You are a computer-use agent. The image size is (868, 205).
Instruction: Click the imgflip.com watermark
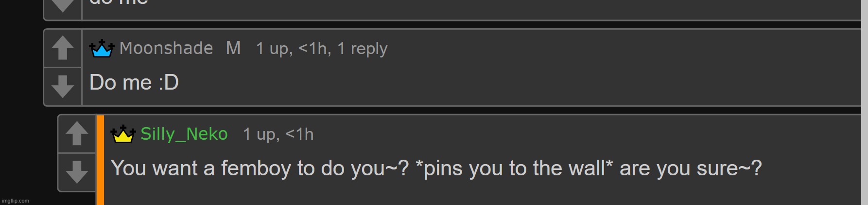pos(16,201)
